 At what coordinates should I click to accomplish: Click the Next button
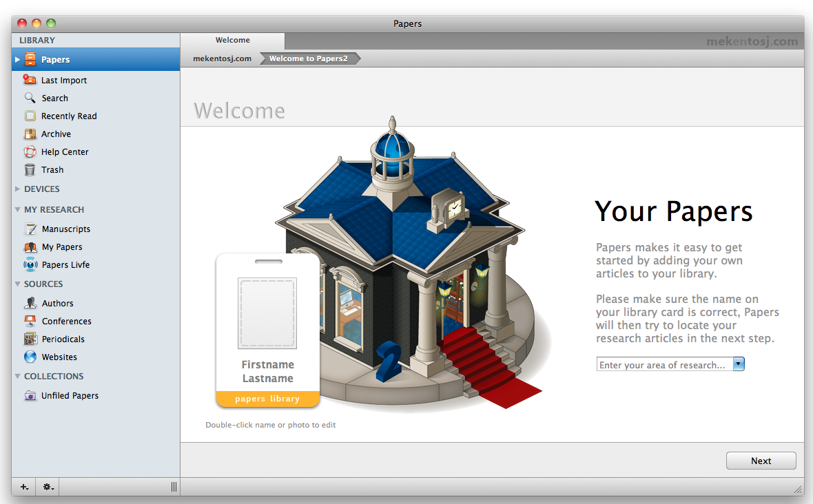tap(761, 461)
